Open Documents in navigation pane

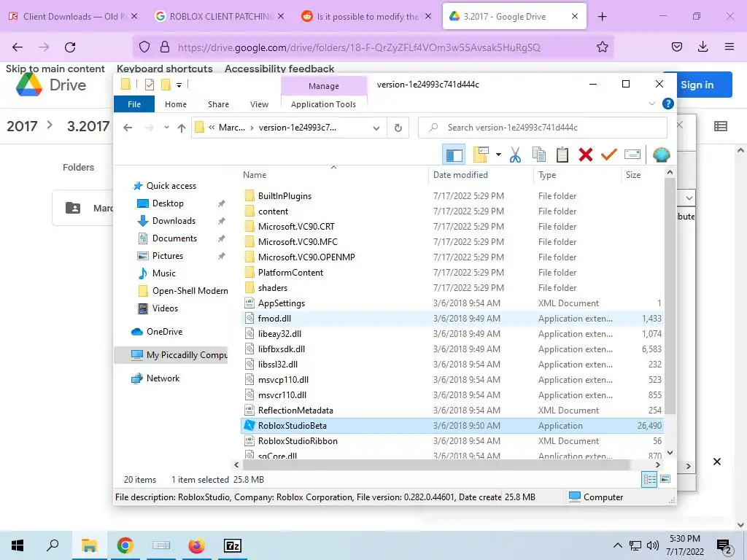[x=174, y=238]
